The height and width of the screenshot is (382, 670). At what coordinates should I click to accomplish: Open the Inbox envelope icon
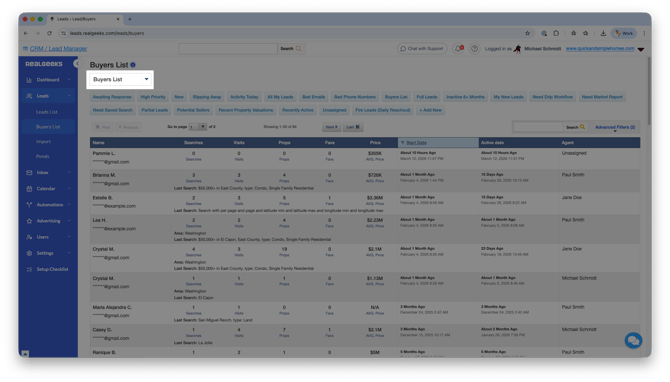[x=29, y=173]
